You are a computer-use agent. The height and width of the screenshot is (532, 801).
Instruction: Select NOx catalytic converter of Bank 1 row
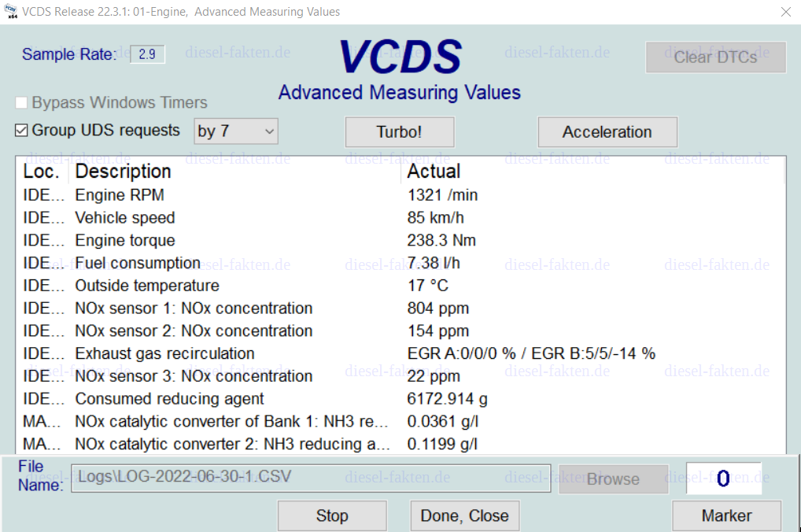click(400, 422)
